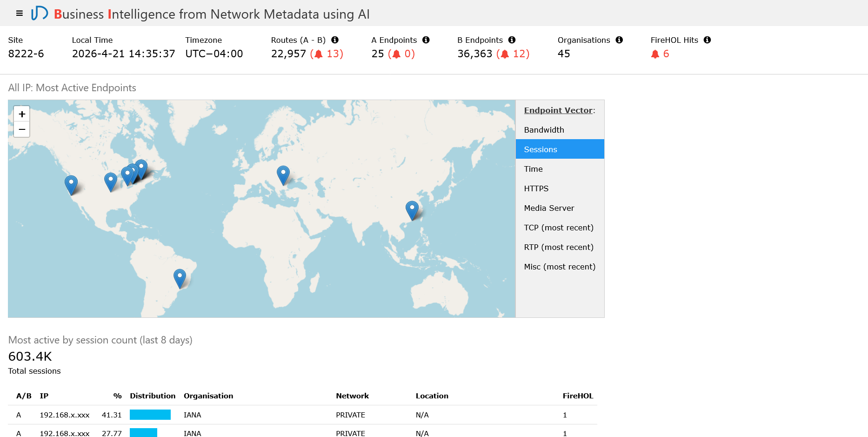Open info icon next to Organisations
Screen dimensions: 868x437
pyautogui.click(x=619, y=40)
